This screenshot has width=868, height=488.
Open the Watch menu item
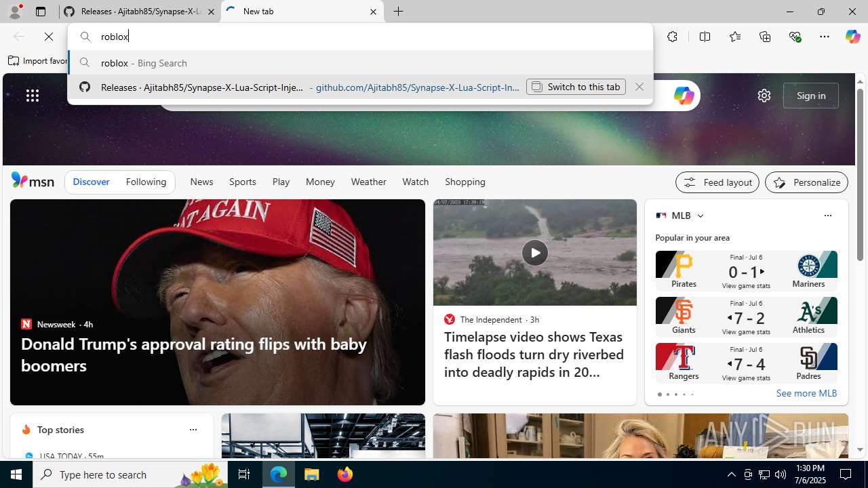415,182
